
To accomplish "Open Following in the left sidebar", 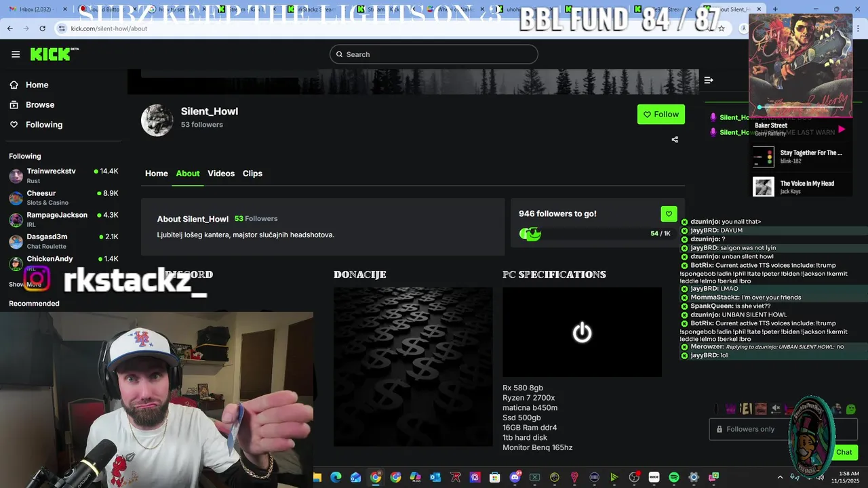I will pyautogui.click(x=44, y=124).
